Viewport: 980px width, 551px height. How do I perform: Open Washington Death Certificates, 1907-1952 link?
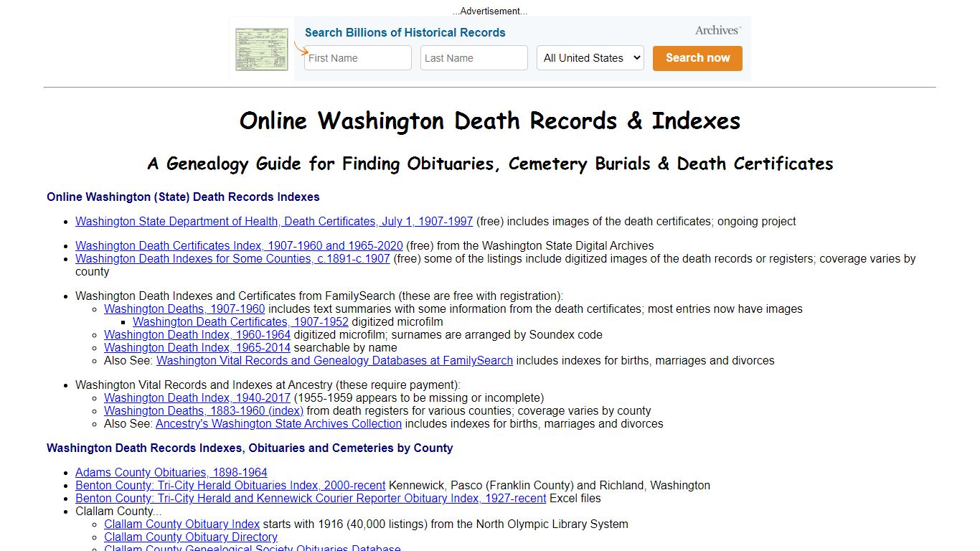[x=240, y=321]
